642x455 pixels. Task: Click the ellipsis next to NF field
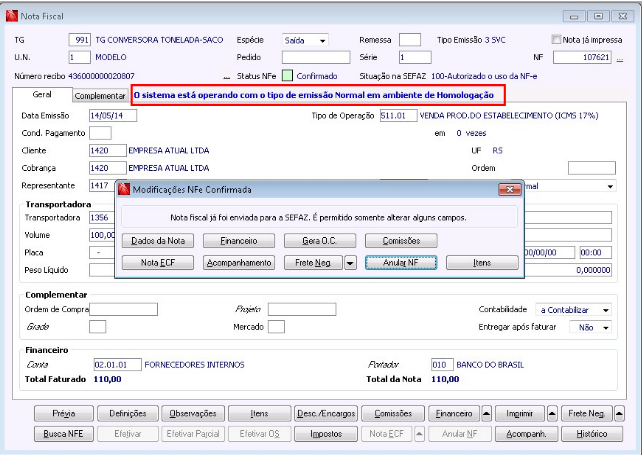click(x=620, y=59)
